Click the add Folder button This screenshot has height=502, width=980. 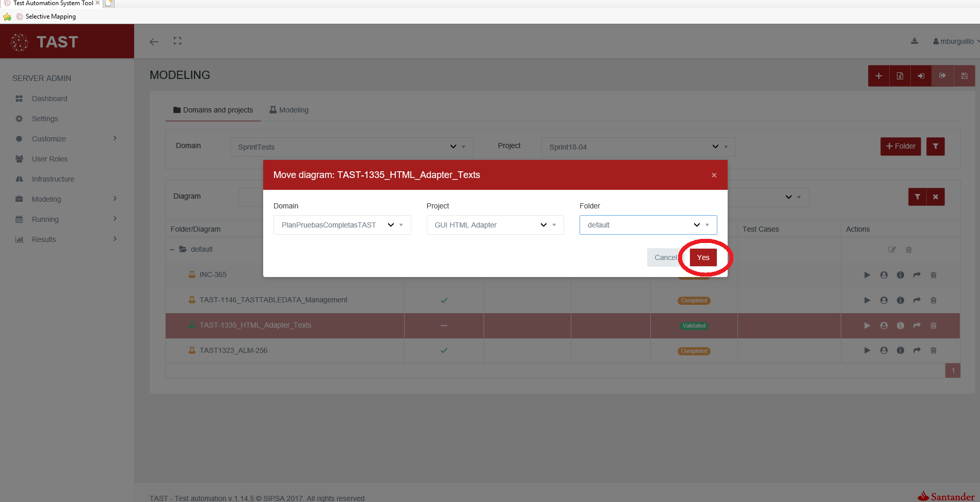click(x=900, y=147)
